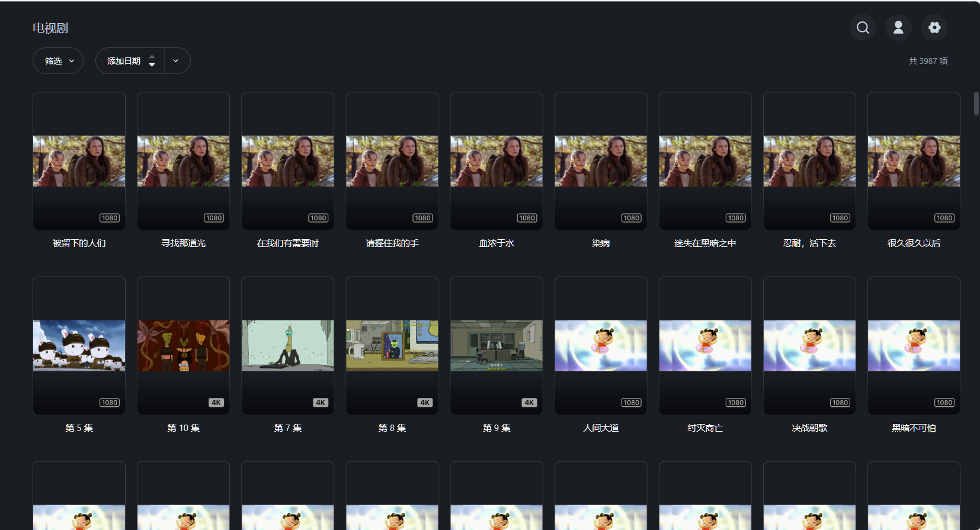Expand the sort options chevron beside 添加日期
980x530 pixels.
pos(176,61)
